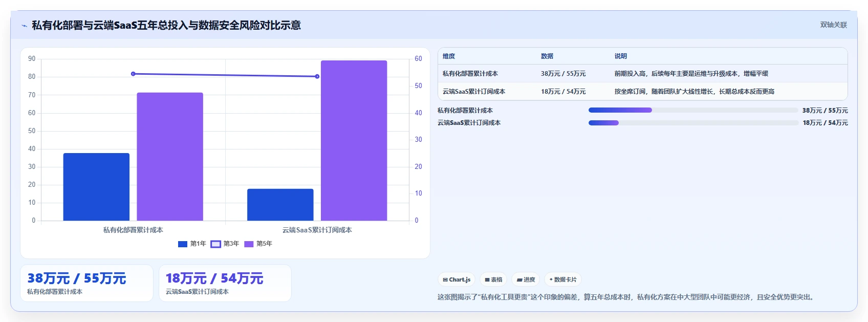
Task: Click the right axis tick label 60
Action: coord(419,59)
